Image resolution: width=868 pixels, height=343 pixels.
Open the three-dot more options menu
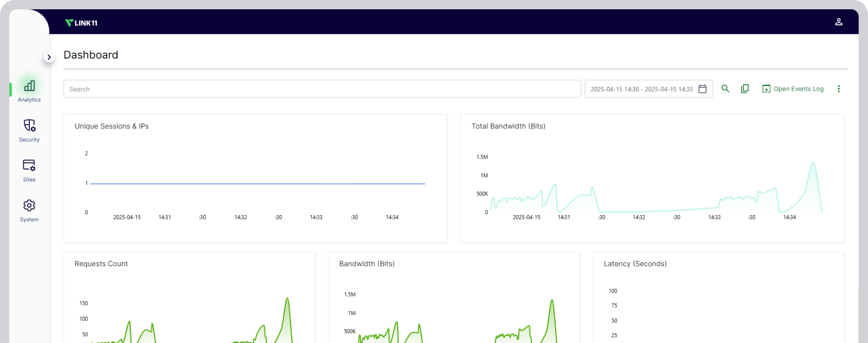pos(839,89)
